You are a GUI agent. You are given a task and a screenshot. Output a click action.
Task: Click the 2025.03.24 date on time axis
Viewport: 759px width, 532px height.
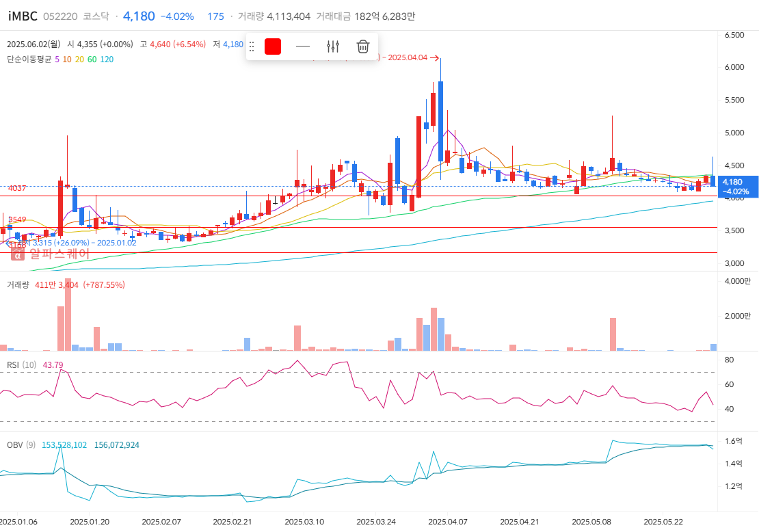(x=376, y=522)
